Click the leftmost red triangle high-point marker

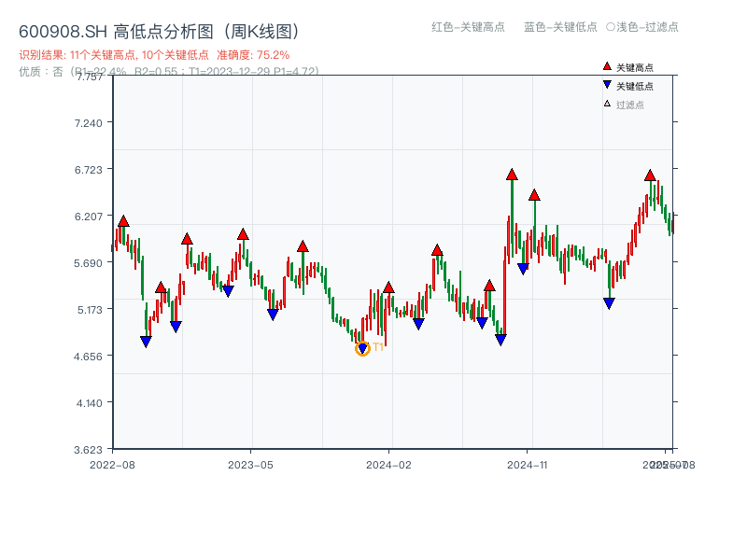(x=121, y=221)
